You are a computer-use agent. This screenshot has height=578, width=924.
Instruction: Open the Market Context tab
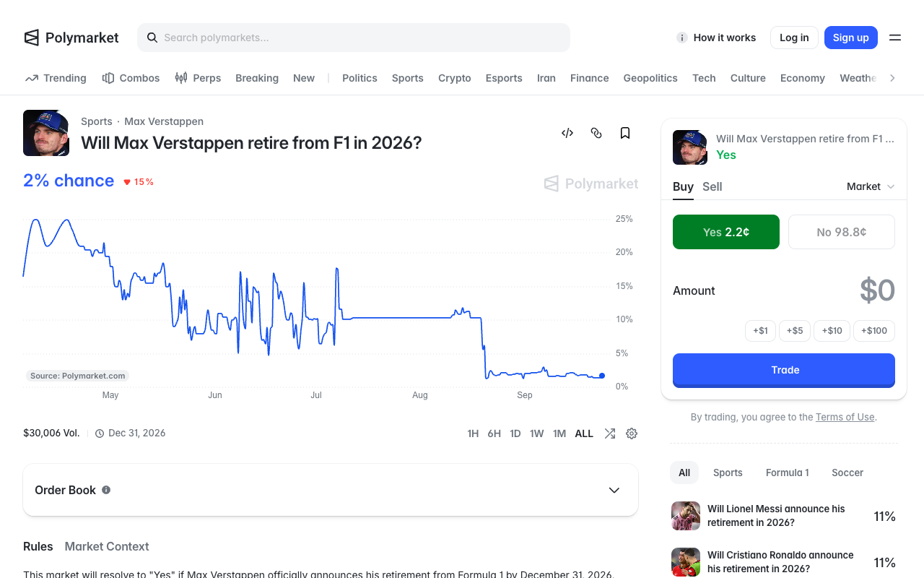click(x=107, y=546)
